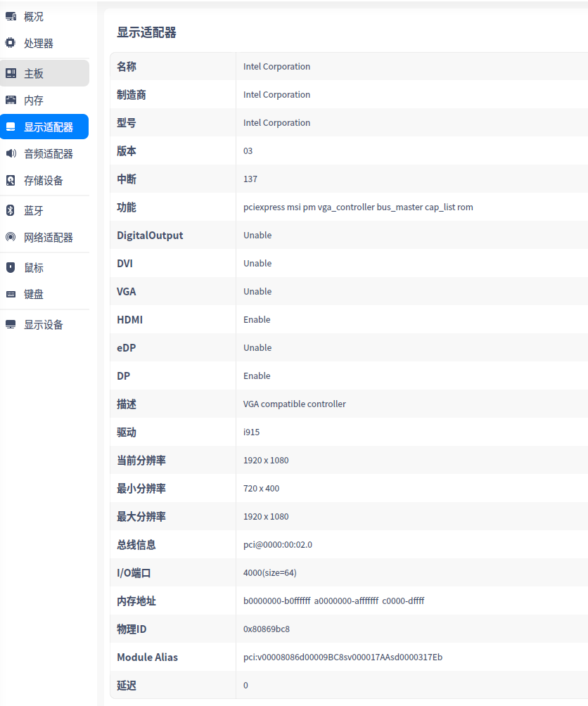
Task: Show 存储设备 details
Action: tap(44, 181)
